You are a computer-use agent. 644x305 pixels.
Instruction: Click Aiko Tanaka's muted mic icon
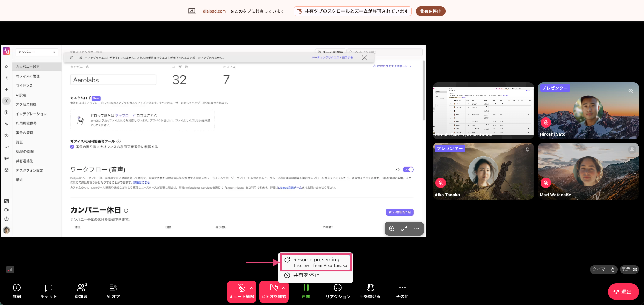[441, 183]
